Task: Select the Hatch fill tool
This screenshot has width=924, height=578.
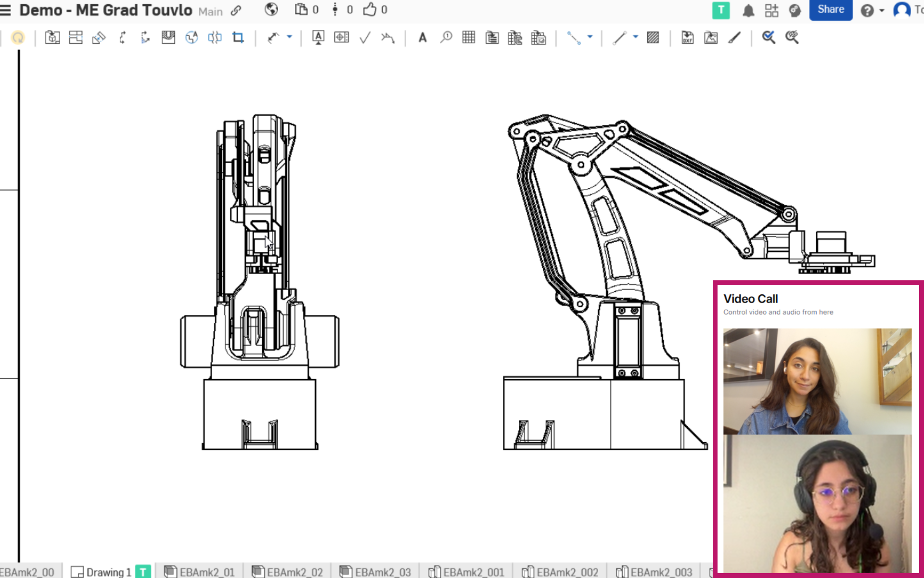Action: [653, 38]
